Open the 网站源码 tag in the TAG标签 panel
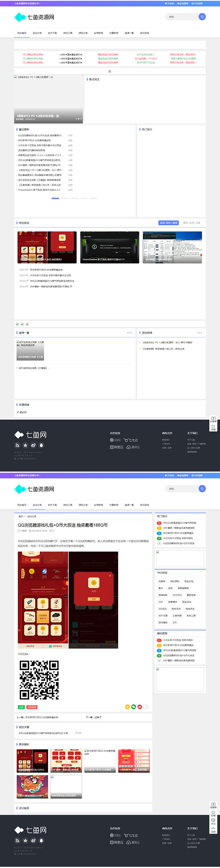Image resolution: width=220 pixels, height=868 pixels. coord(175,581)
